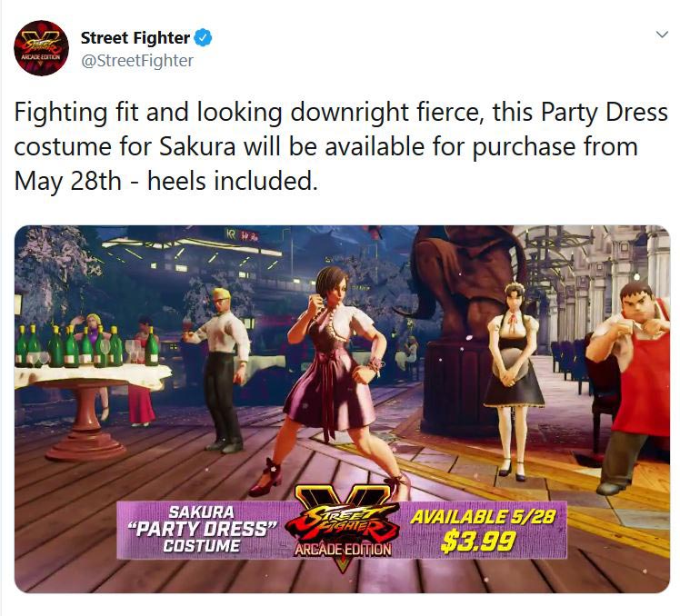This screenshot has width=680, height=616.
Task: Click the blond waiter with white shirt
Action: [221, 371]
